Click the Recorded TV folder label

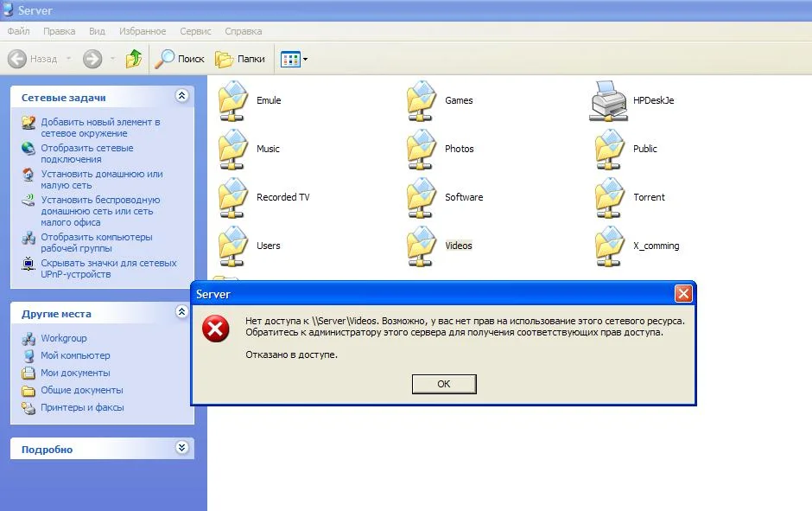pyautogui.click(x=282, y=197)
